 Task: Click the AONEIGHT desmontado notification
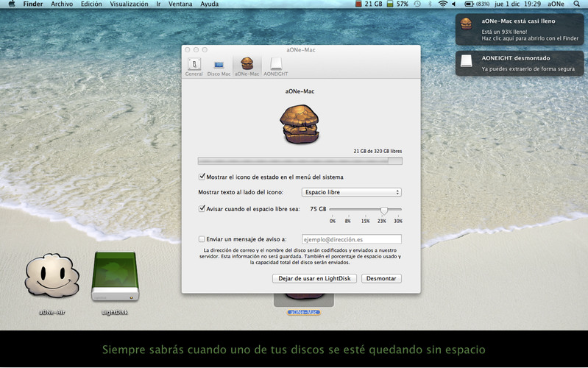520,63
